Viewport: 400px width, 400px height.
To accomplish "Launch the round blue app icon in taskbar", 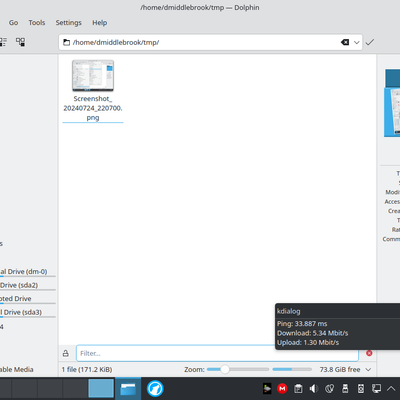I will [155, 389].
